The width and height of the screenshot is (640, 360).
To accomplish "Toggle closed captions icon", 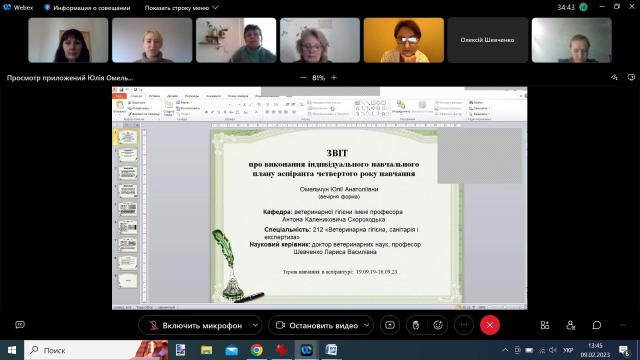I will [x=20, y=325].
